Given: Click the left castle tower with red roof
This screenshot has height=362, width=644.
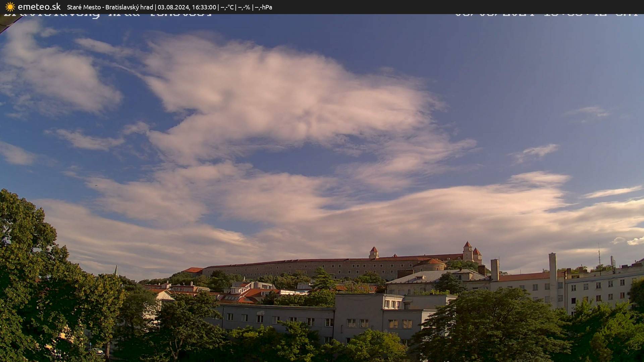Looking at the screenshot, I should pyautogui.click(x=374, y=252).
